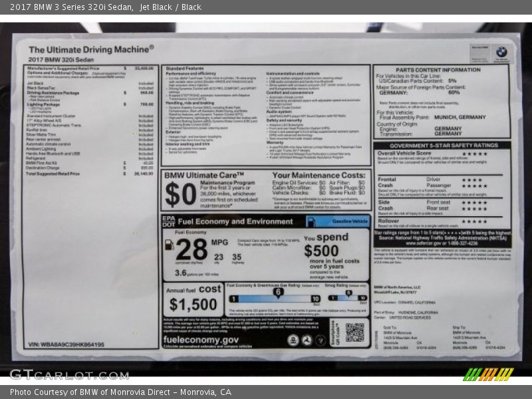Click the 'Lighting Package' line
Screen dimensions: 532x399
90,104
